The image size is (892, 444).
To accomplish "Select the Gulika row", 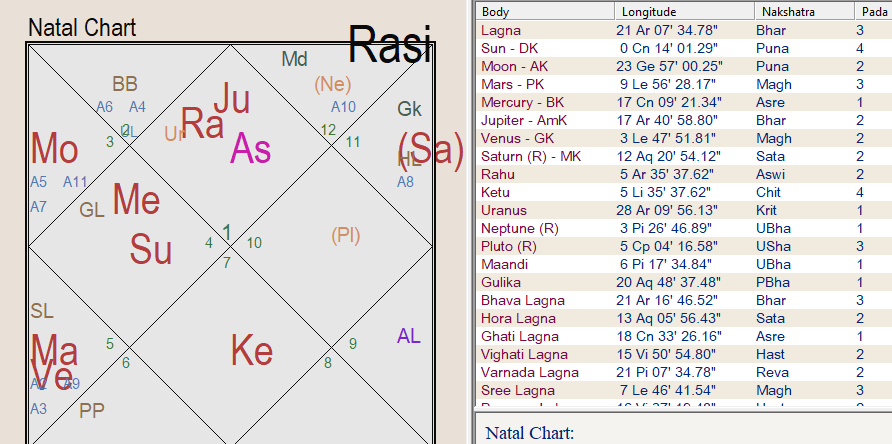I will click(684, 282).
